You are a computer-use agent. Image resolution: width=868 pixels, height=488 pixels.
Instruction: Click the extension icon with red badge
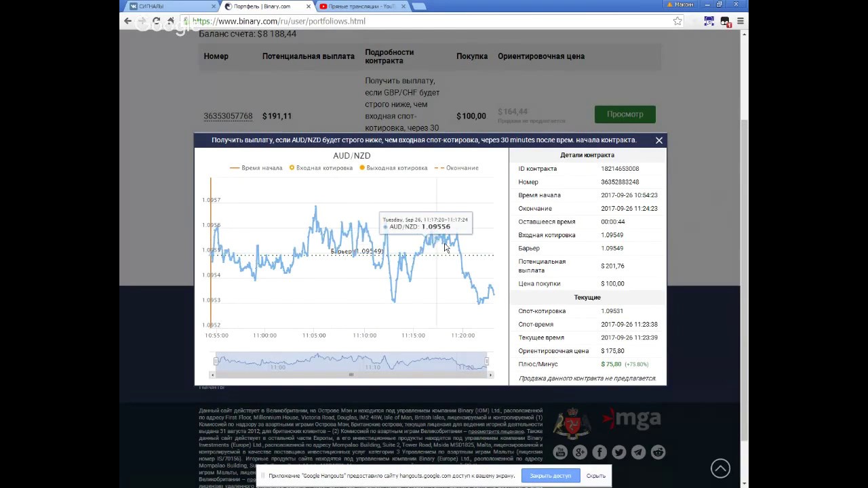click(x=725, y=22)
